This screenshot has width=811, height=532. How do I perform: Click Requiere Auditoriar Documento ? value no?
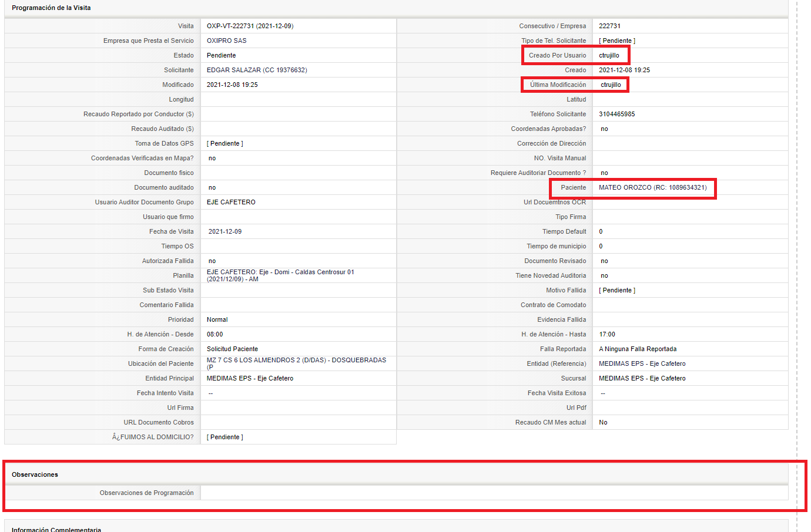coord(604,173)
